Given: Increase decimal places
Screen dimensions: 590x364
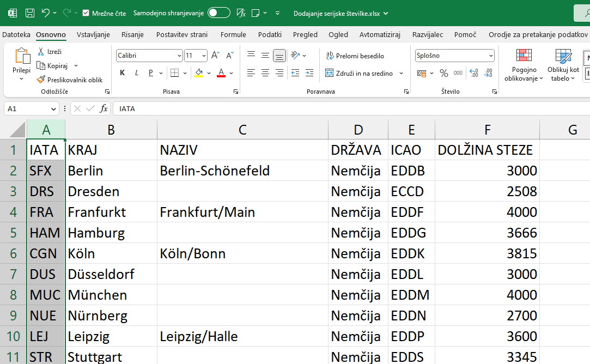Looking at the screenshot, I should 474,73.
